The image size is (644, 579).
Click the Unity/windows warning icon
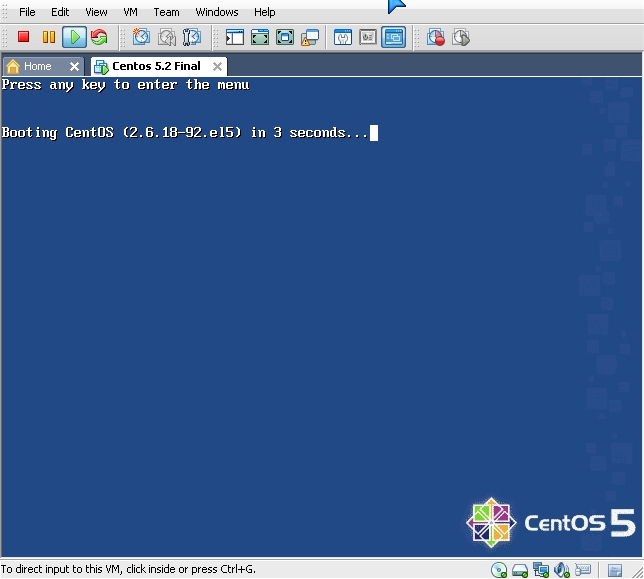(x=310, y=37)
